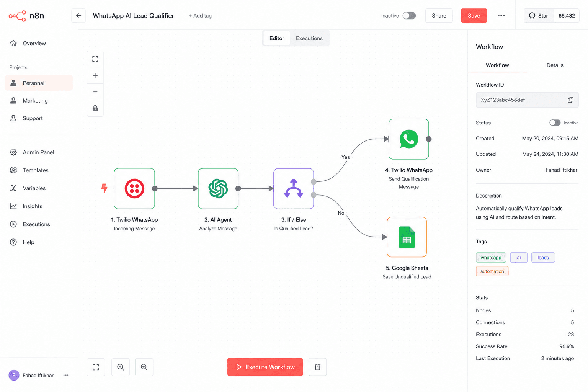Open the user menu dots beside Fahad Iftikhar

[66, 375]
